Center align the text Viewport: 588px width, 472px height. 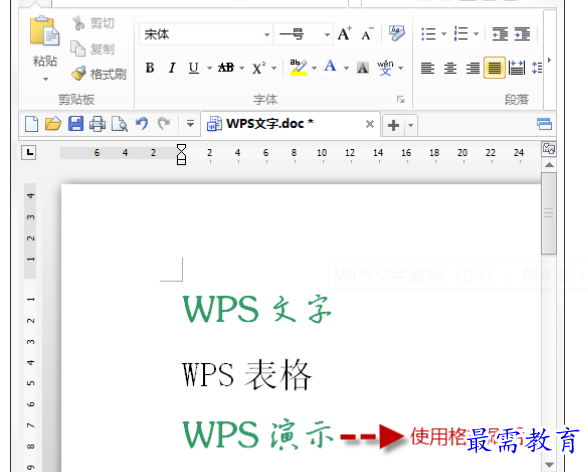(x=450, y=68)
